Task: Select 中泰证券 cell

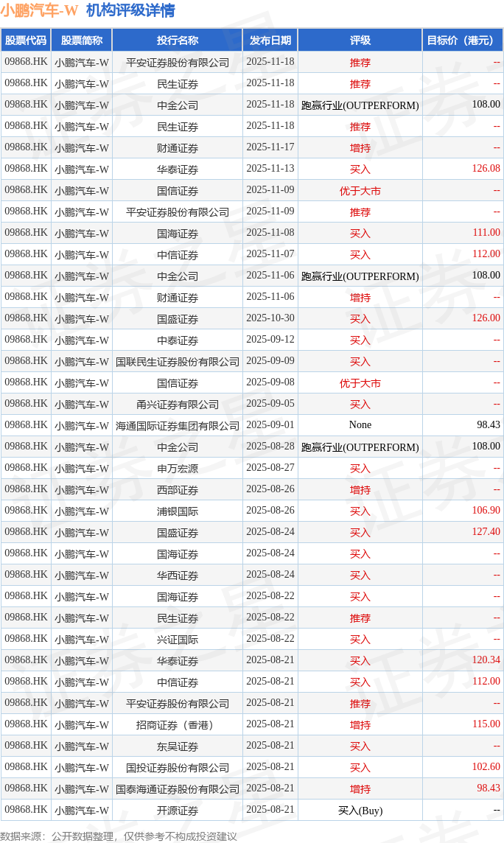Action: (x=178, y=340)
